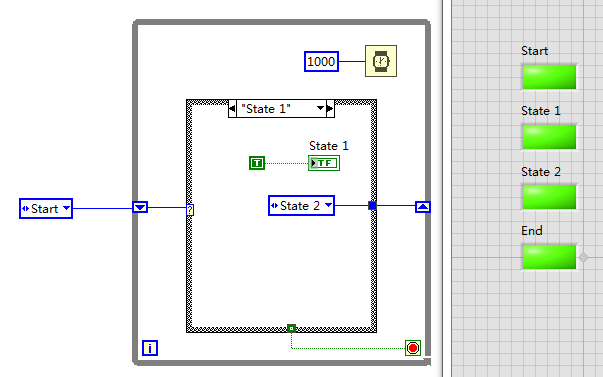
Task: Toggle the Start LED indicator
Action: coord(549,77)
